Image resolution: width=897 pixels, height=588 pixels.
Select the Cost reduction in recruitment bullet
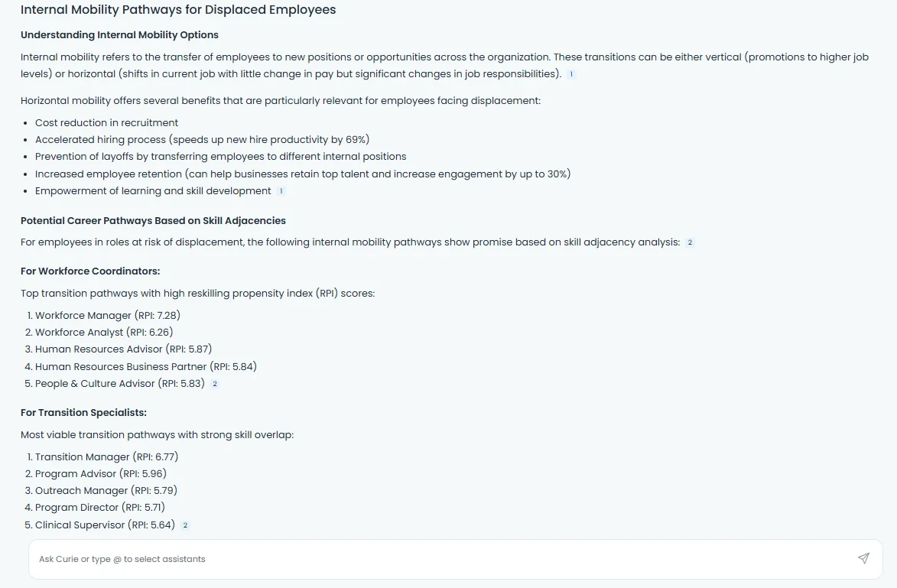click(106, 122)
